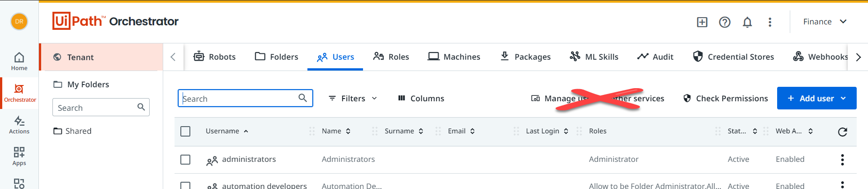Switch to the ML Skills tab

coord(594,57)
